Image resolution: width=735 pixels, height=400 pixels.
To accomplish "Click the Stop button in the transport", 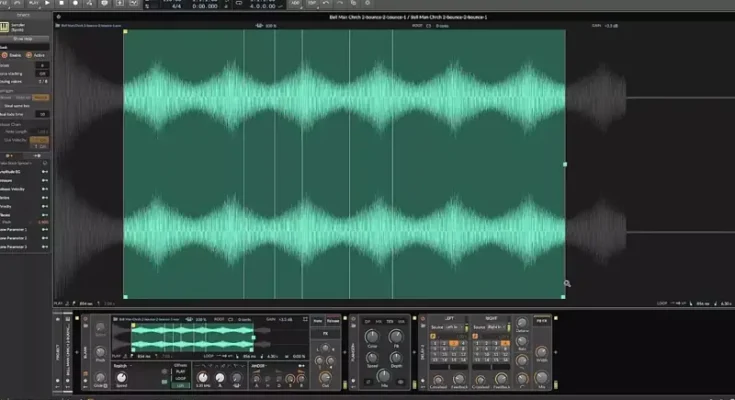I will [x=62, y=4].
